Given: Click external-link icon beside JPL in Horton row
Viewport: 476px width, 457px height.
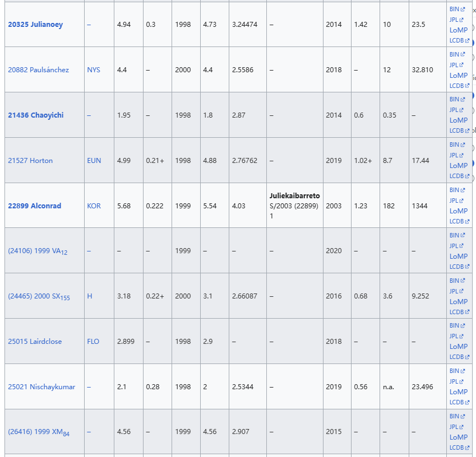Looking at the screenshot, I should point(461,155).
